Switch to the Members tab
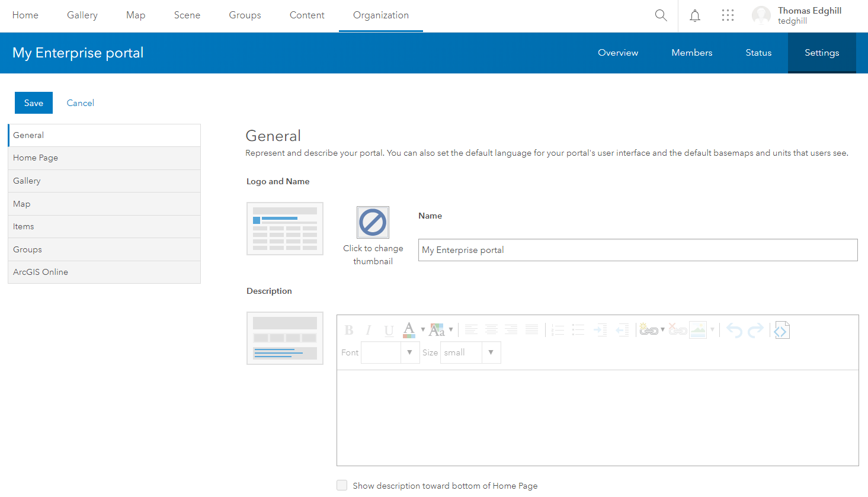Screen dimensions: 868x497 (x=691, y=53)
